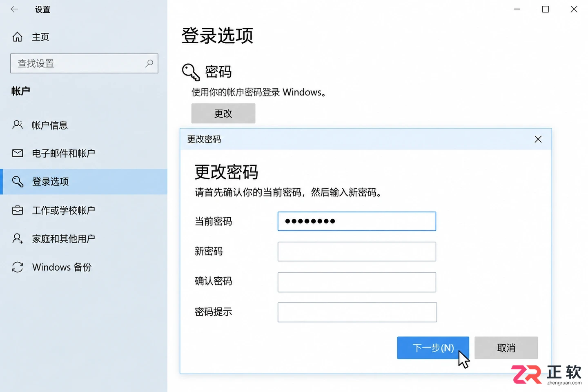Select 帐户信息 in the sidebar

pyautogui.click(x=50, y=125)
